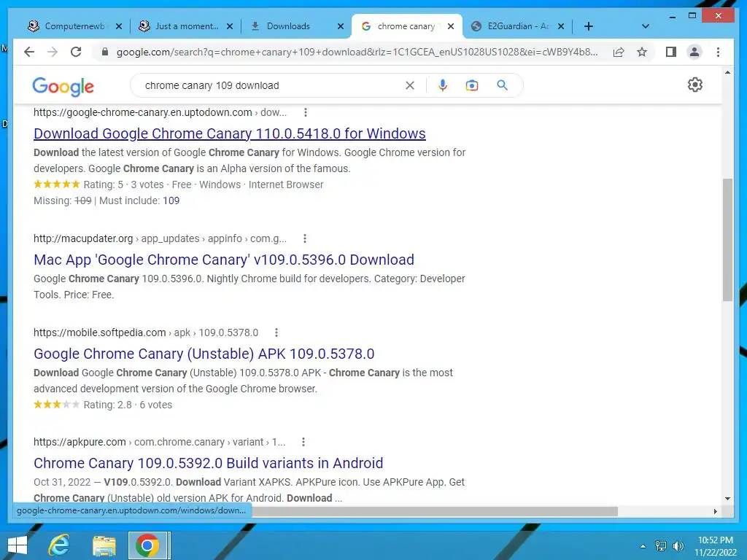Open Download Google Chrome Canary 110.0.5418.0 link
Image resolution: width=747 pixels, height=560 pixels.
230,134
